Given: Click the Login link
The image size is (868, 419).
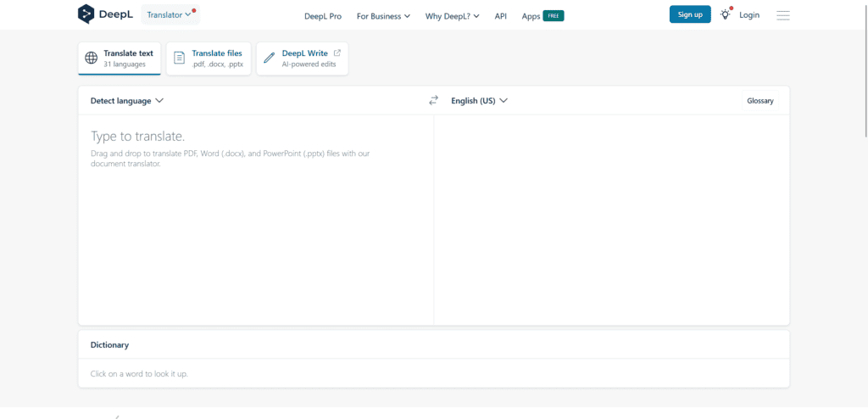Looking at the screenshot, I should pyautogui.click(x=749, y=14).
